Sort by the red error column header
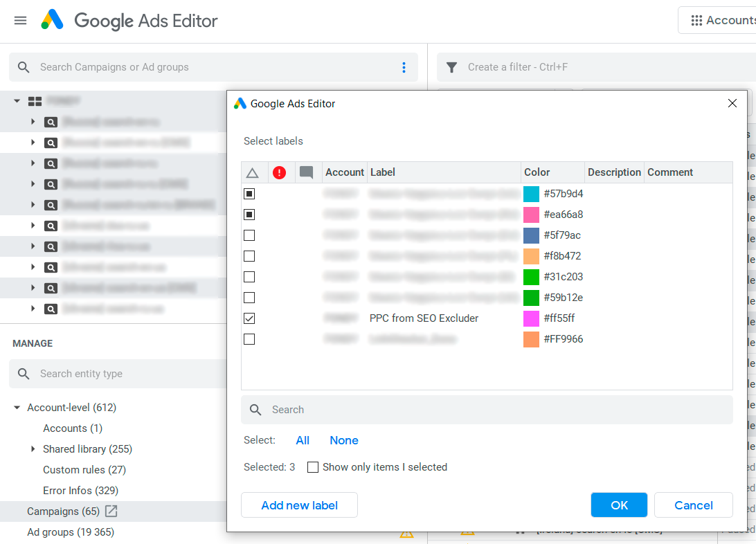Image resolution: width=756 pixels, height=544 pixels. pyautogui.click(x=279, y=172)
